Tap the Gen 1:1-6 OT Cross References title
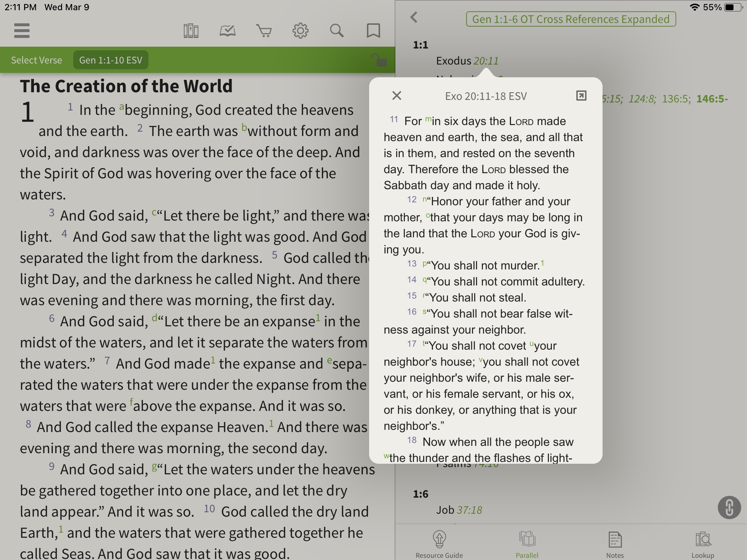The image size is (747, 560). (x=571, y=19)
